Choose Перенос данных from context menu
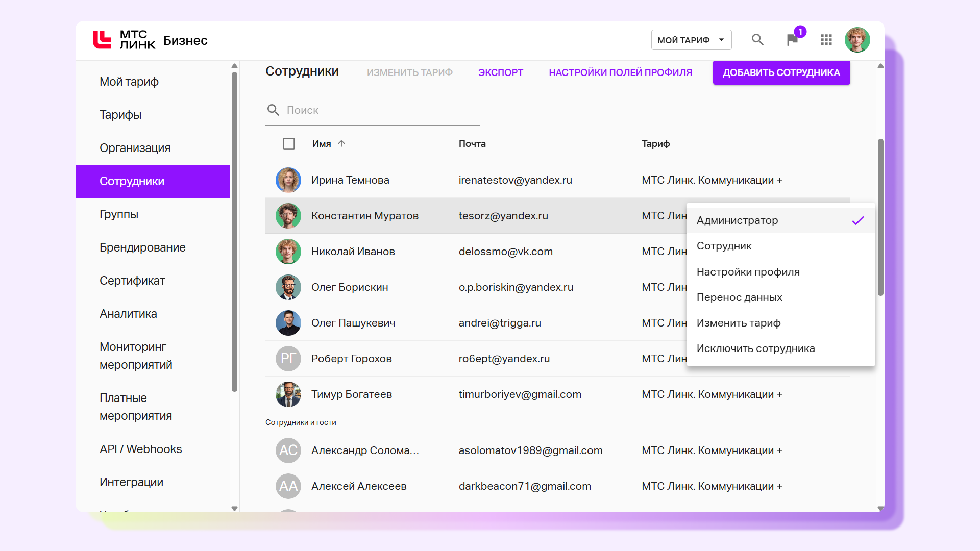 739,297
